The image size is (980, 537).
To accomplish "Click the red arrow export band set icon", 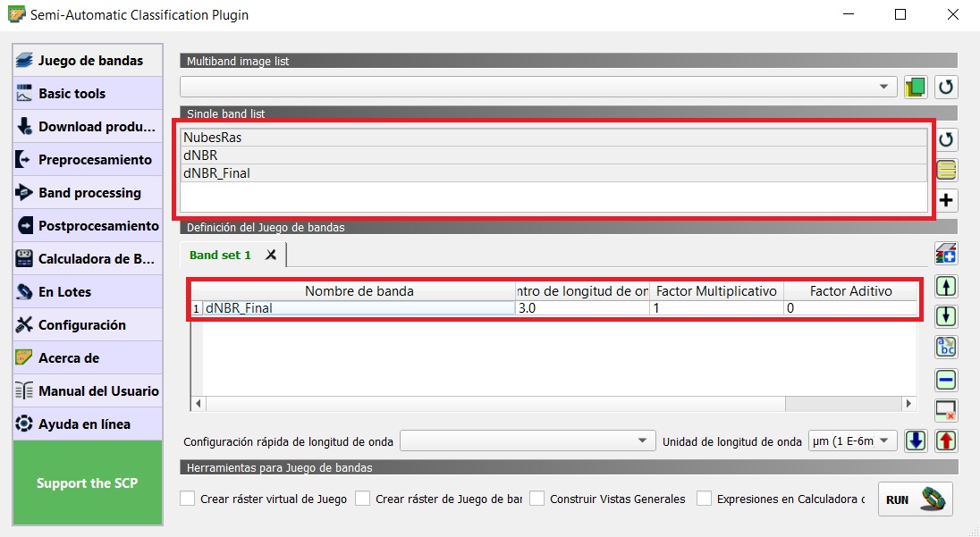I will [946, 441].
